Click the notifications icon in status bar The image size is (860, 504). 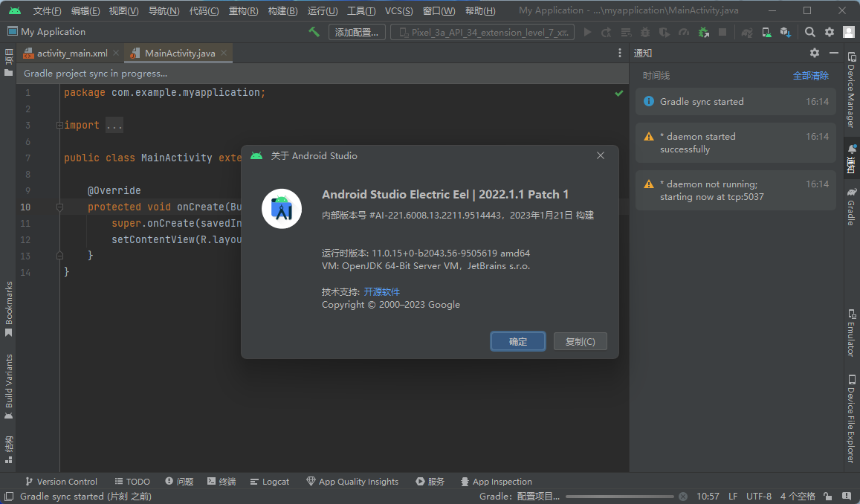pyautogui.click(x=847, y=497)
